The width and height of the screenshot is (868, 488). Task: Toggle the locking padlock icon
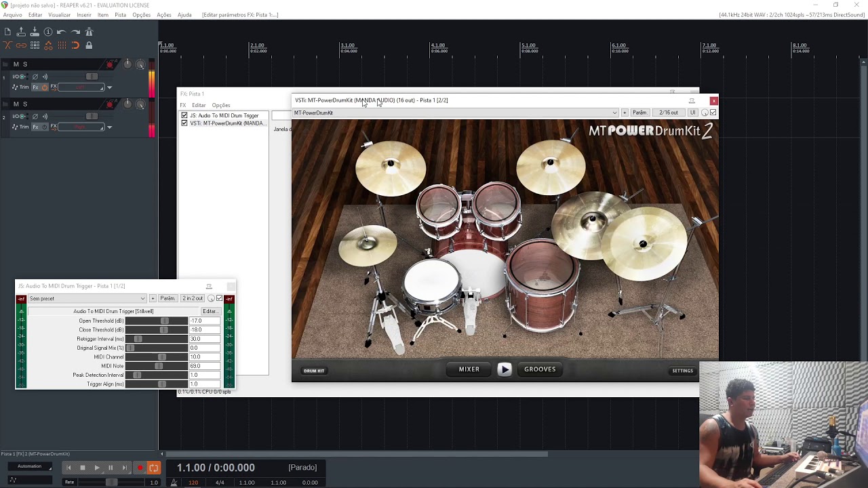click(89, 45)
